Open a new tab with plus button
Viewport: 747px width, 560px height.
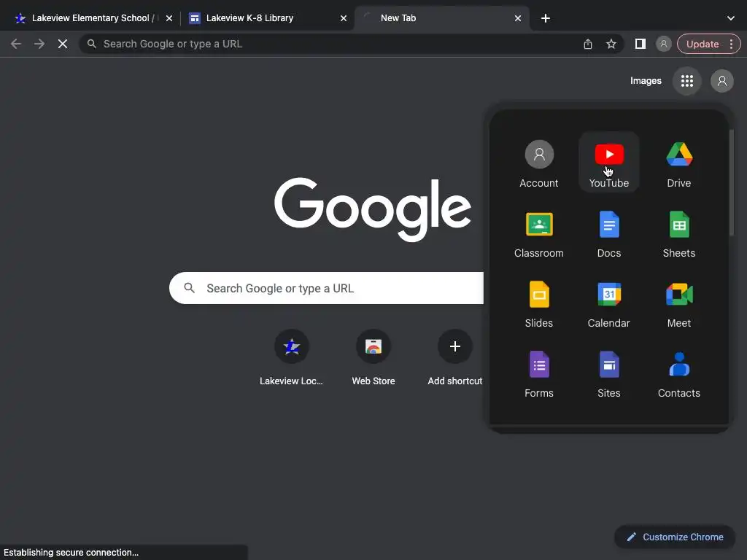(546, 18)
